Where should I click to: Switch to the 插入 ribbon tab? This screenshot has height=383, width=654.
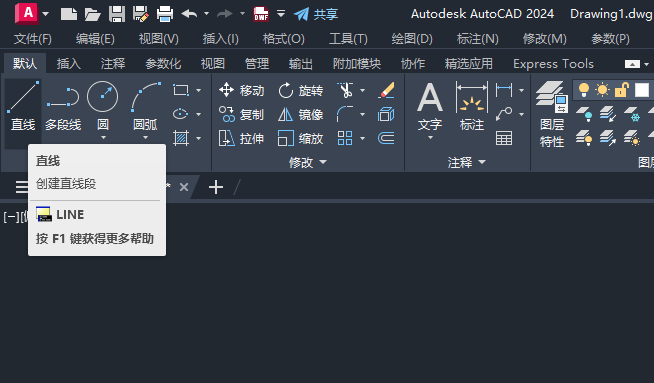click(69, 63)
